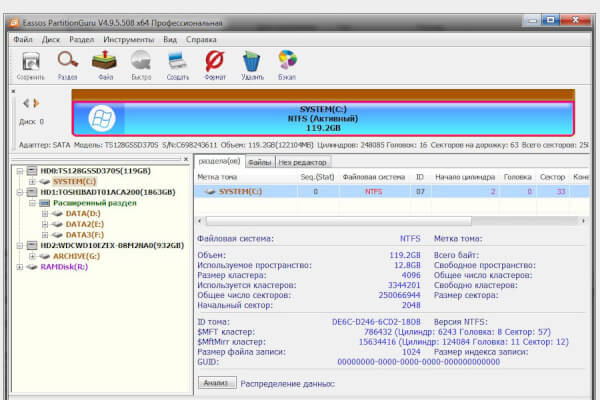Click the SYSTEM(C:) NTFS partition bar

[x=323, y=118]
